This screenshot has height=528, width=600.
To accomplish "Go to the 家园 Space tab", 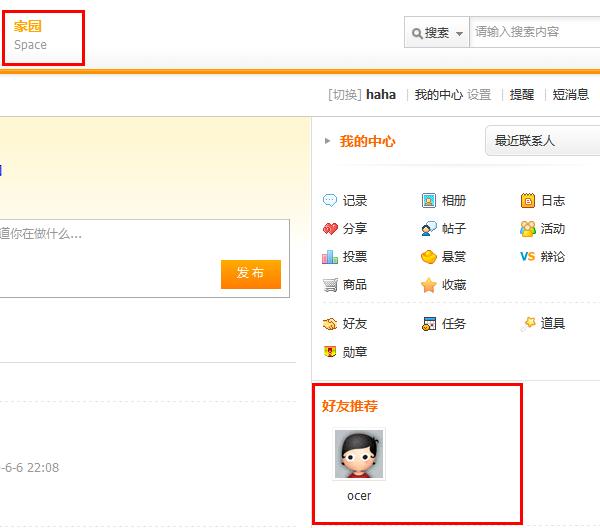I will pos(30,35).
